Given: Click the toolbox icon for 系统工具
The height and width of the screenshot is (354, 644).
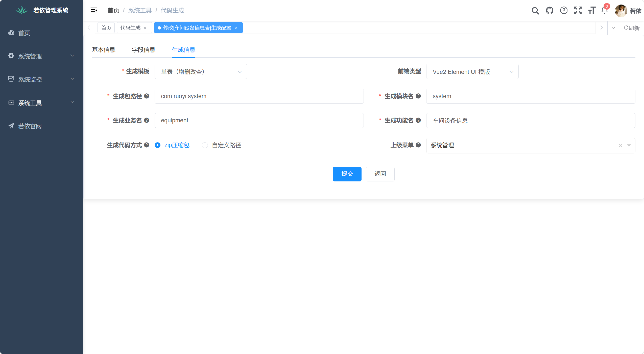Looking at the screenshot, I should pos(11,102).
